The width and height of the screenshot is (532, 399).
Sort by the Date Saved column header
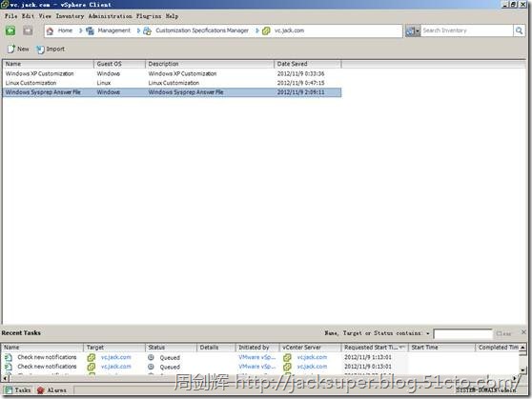pos(307,64)
